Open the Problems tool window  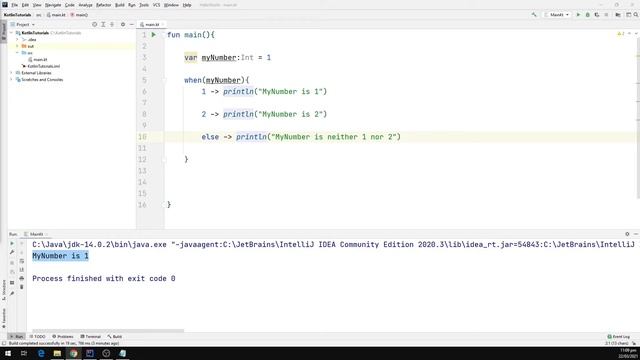pos(63,337)
